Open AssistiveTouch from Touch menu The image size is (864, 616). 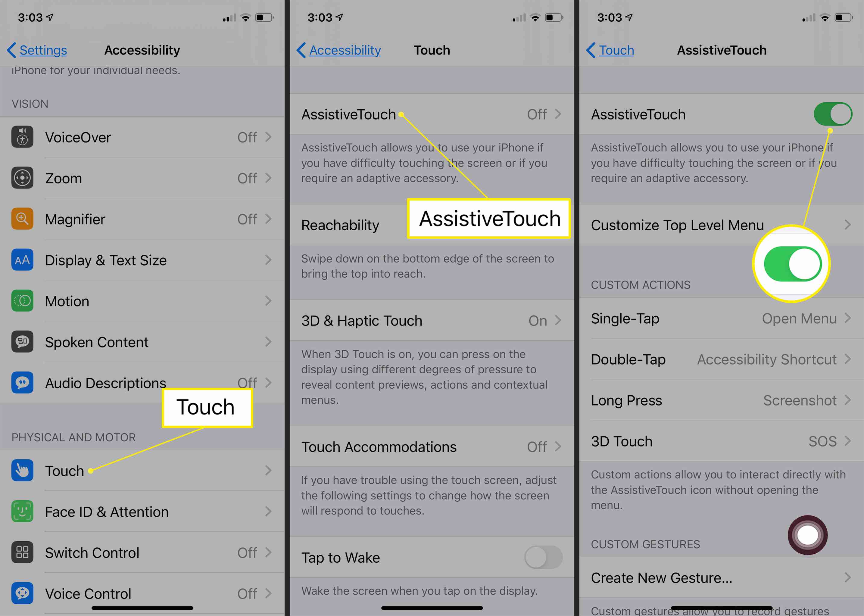[431, 113]
